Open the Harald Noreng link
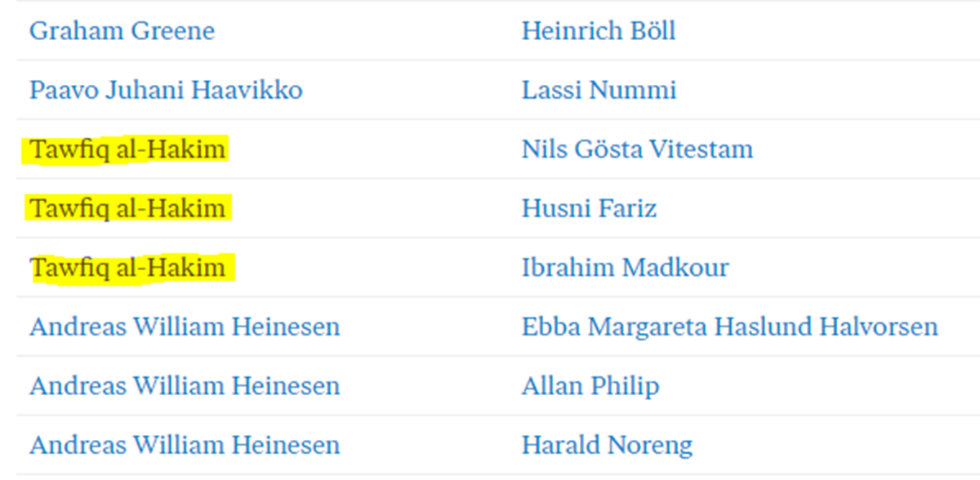The width and height of the screenshot is (980, 480). pos(607,446)
